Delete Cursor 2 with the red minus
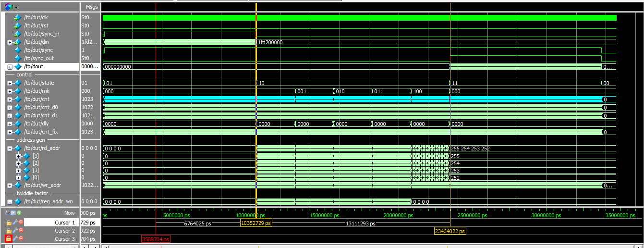 pyautogui.click(x=21, y=231)
